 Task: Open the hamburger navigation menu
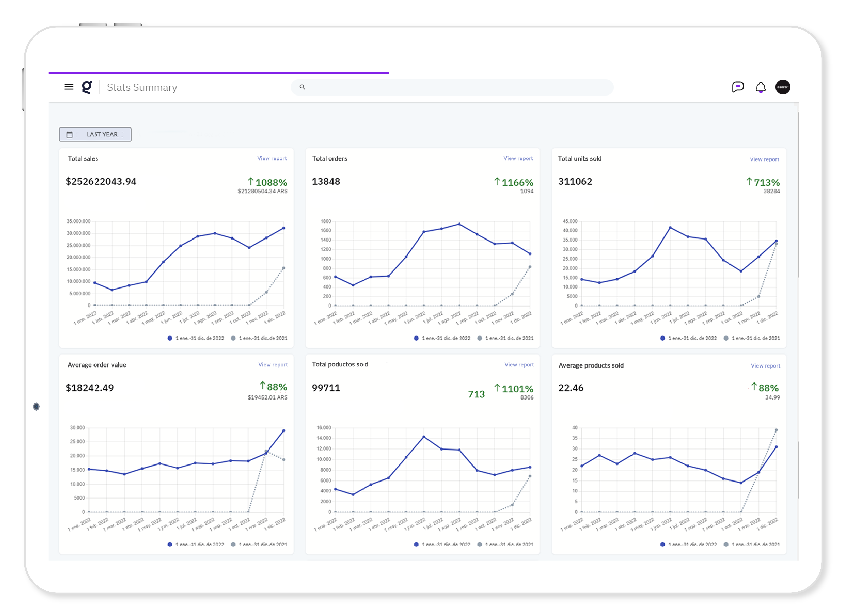coord(69,87)
